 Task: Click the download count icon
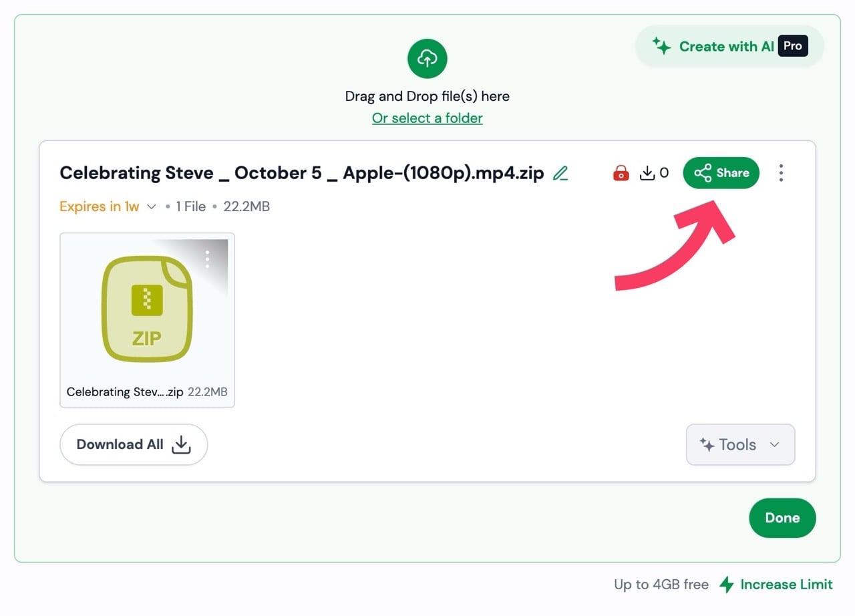(648, 172)
